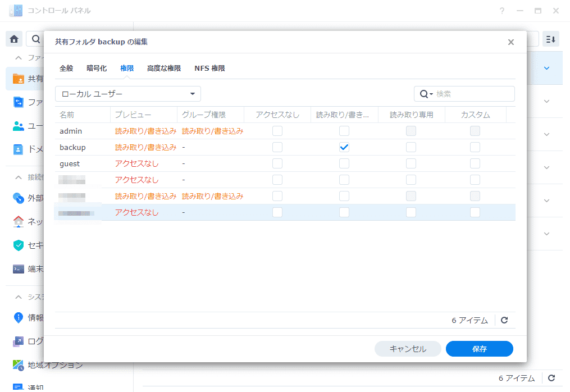Open Network house icon in sidebar

(18, 221)
